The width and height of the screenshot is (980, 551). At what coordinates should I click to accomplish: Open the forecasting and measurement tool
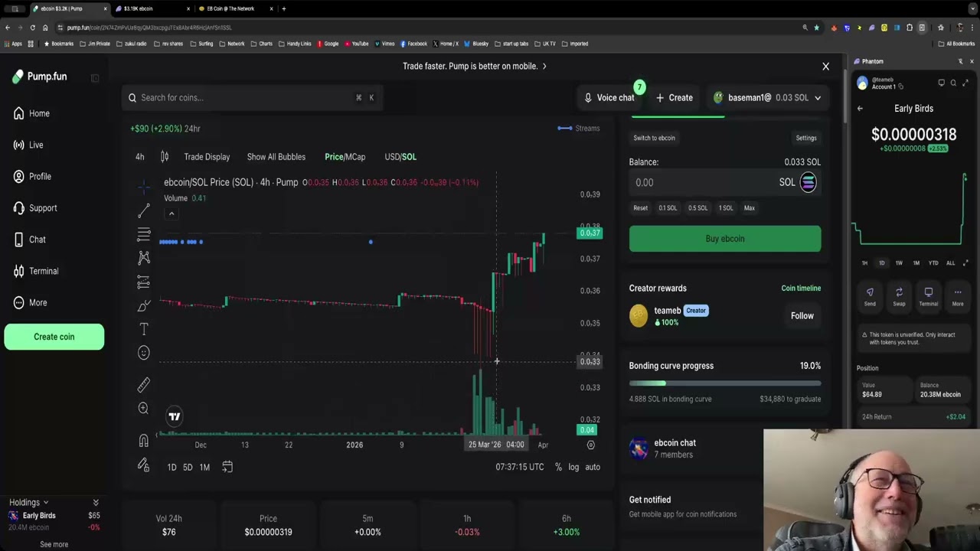pos(143,282)
